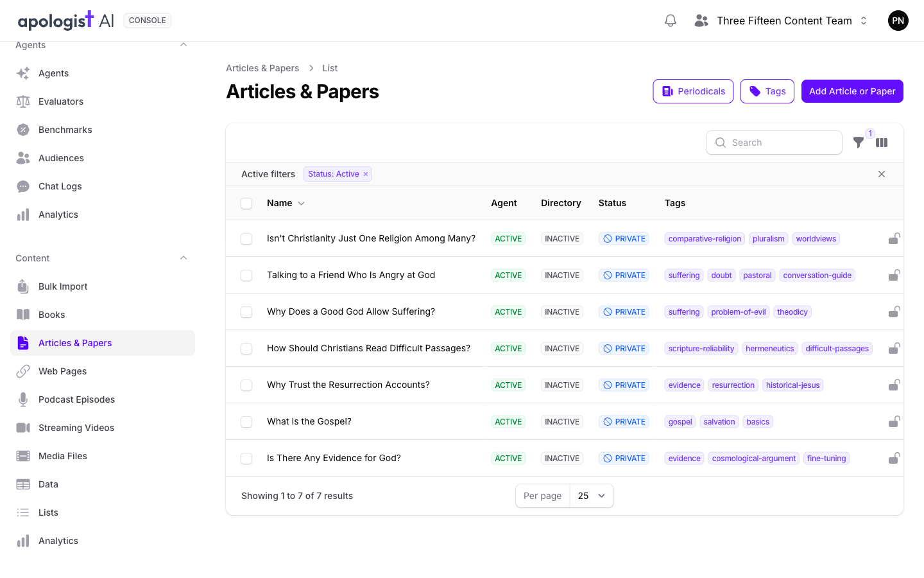Screen dimensions: 924x578
Task: Open the PN user avatar menu
Action: point(898,21)
